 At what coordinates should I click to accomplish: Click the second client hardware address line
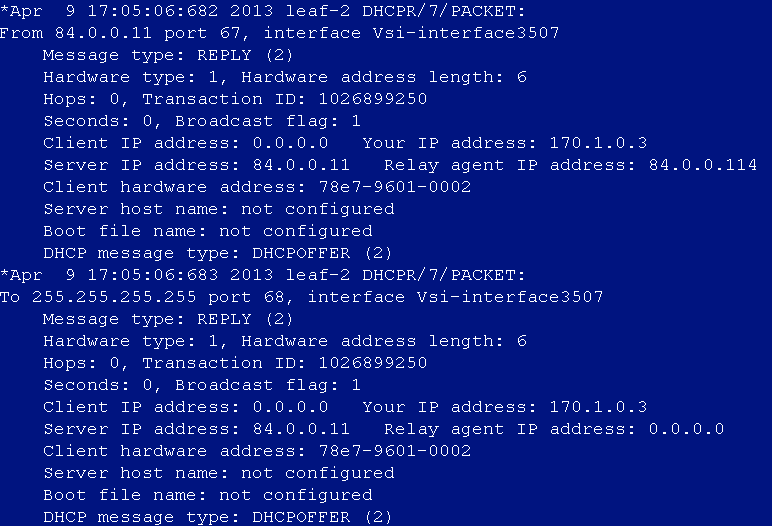(257, 451)
